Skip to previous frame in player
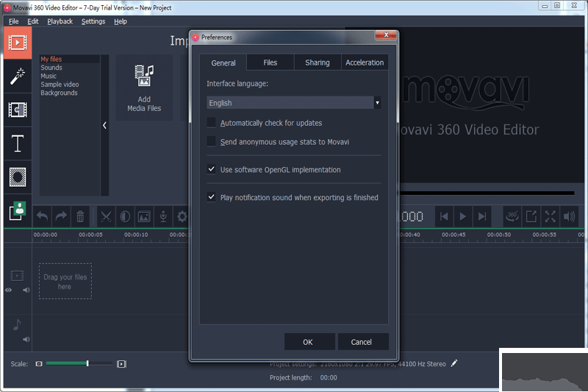This screenshot has width=588, height=392. [444, 216]
